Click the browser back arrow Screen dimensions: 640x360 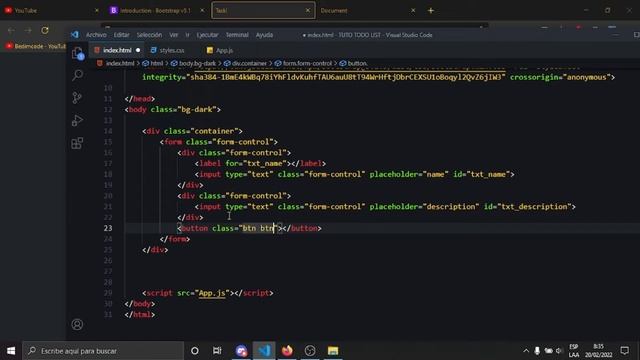click(11, 30)
